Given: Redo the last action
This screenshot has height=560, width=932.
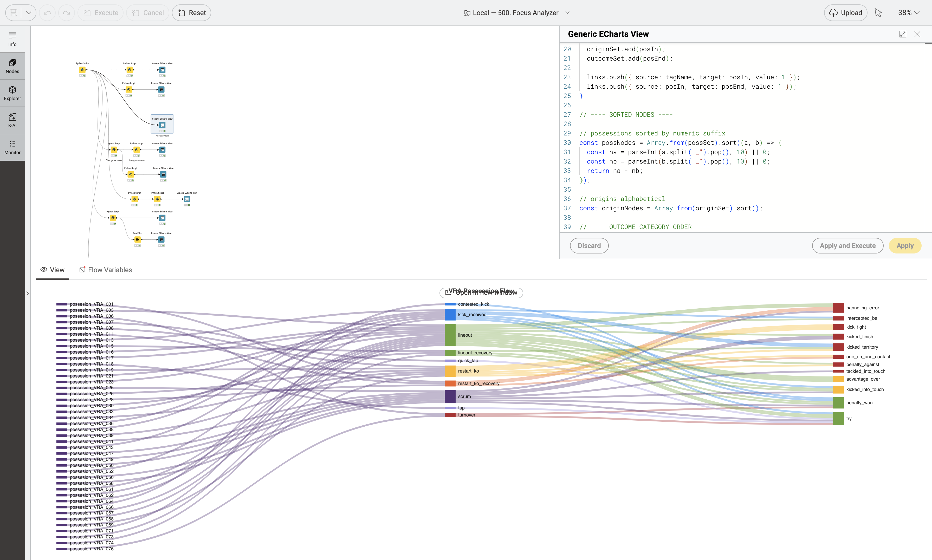Looking at the screenshot, I should (x=66, y=12).
